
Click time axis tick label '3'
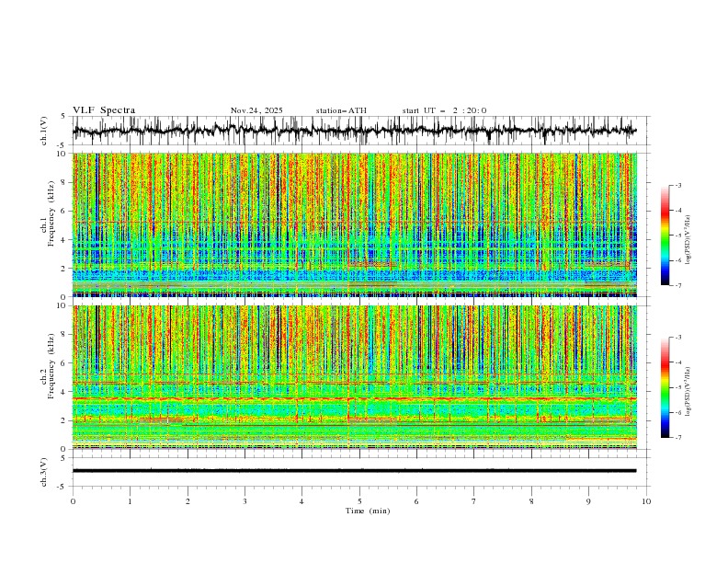point(245,501)
